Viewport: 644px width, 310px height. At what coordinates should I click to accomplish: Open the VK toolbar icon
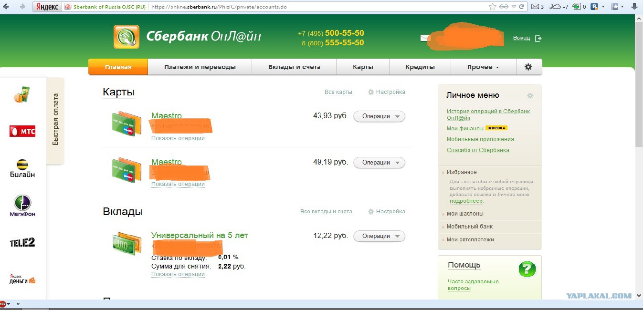pyautogui.click(x=595, y=7)
